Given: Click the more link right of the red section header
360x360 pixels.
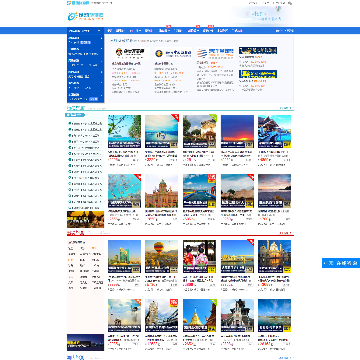Looking at the screenshot, I should click(x=286, y=233).
